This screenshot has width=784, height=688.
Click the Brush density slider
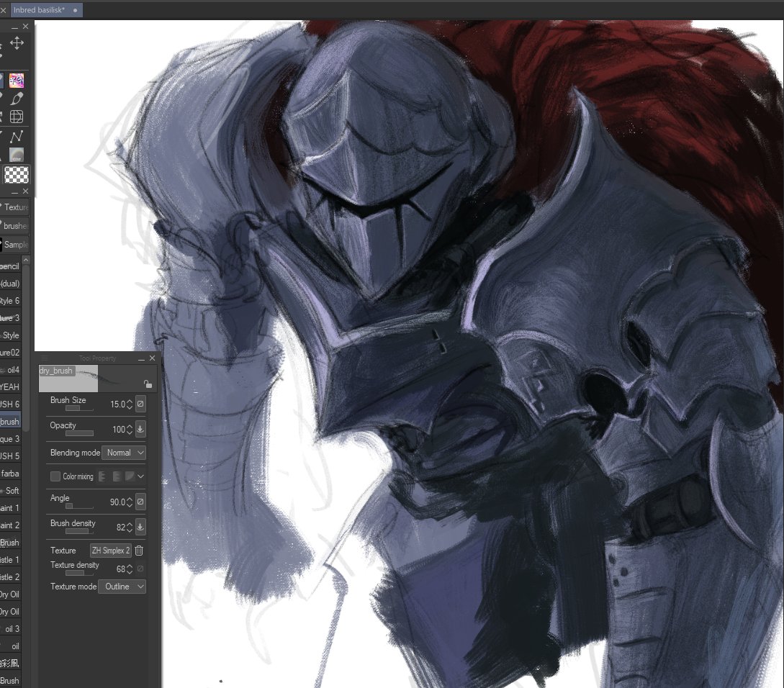(x=79, y=531)
